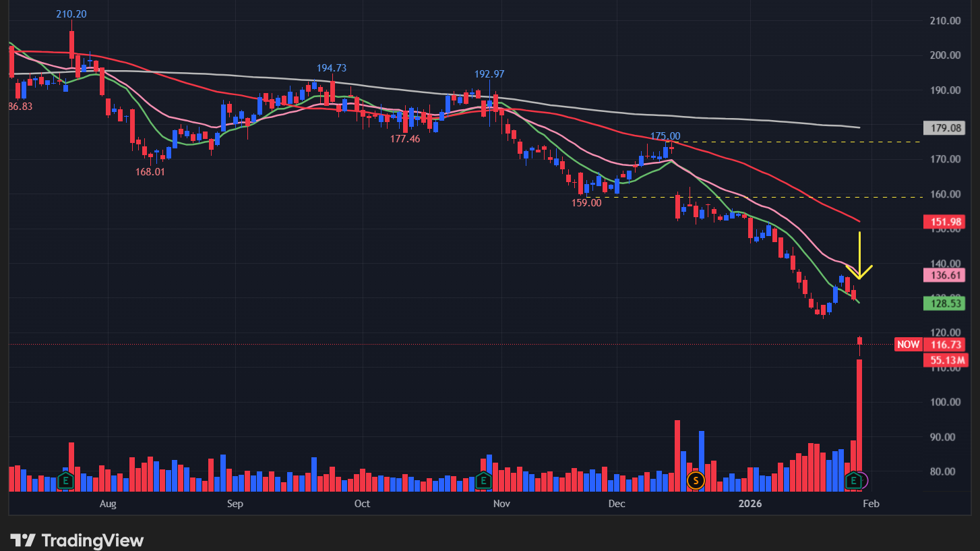Image resolution: width=980 pixels, height=551 pixels.
Task: Click the orange S split marker
Action: [696, 481]
